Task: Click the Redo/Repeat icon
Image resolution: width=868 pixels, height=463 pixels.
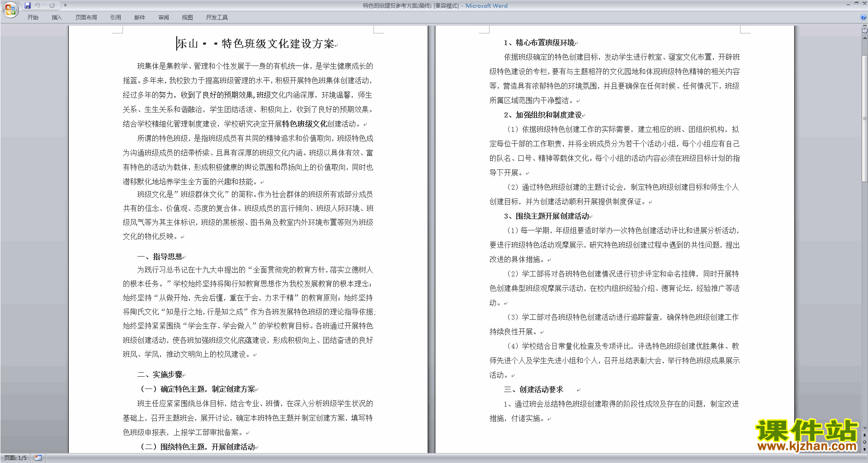Action: click(52, 5)
